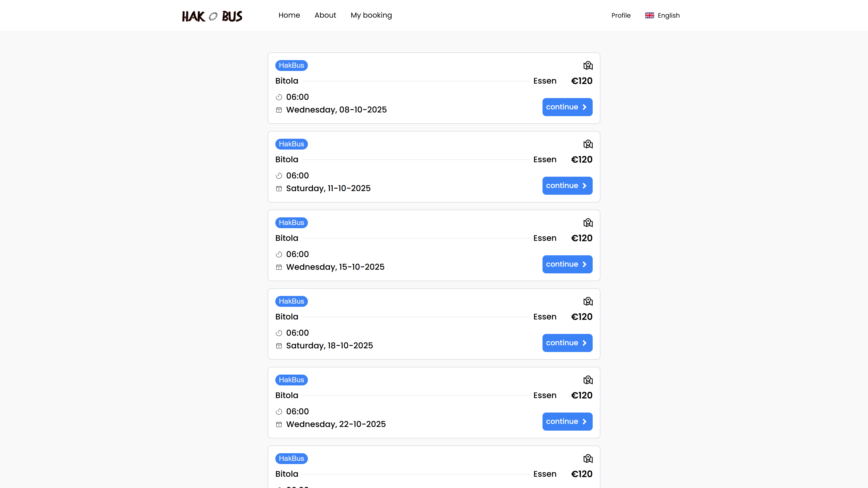Continue with the Wednesday 22-10-2025 trip
The width and height of the screenshot is (868, 488).
pos(567,422)
